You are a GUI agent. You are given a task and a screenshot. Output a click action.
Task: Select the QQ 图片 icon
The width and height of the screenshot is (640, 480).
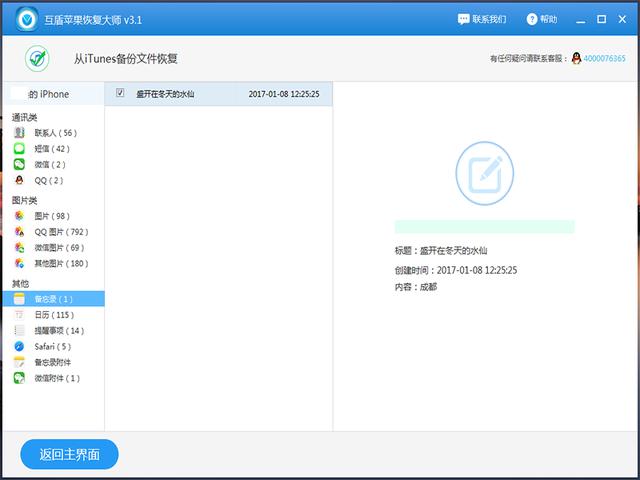click(19, 231)
